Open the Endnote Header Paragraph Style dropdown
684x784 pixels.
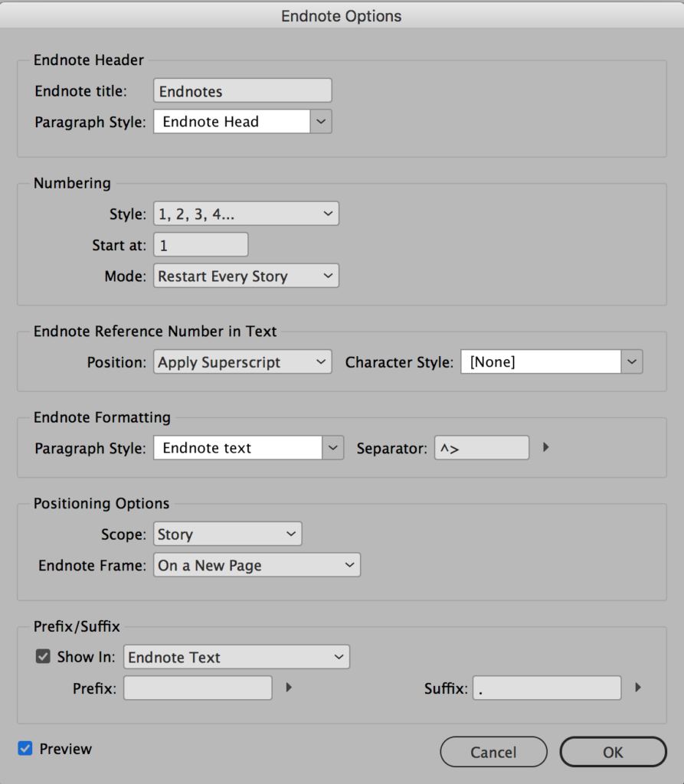point(320,121)
